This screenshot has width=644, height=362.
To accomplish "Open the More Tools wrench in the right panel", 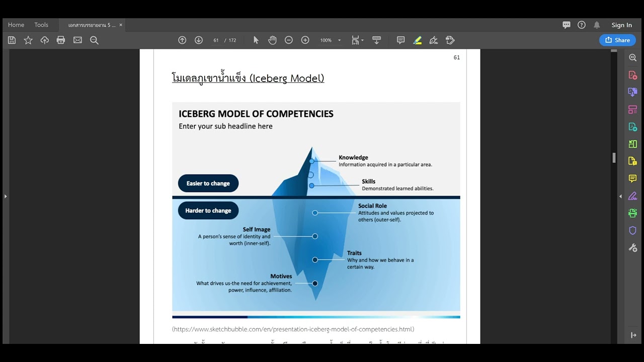I will point(633,247).
